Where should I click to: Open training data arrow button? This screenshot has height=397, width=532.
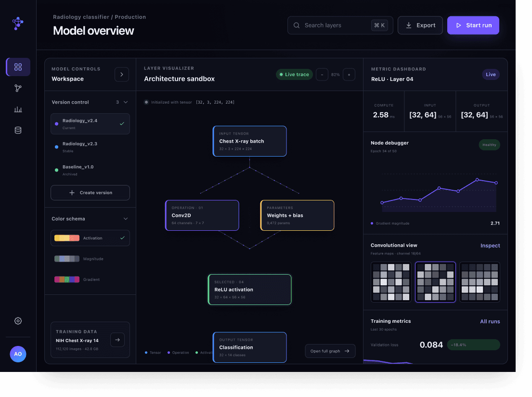click(117, 340)
